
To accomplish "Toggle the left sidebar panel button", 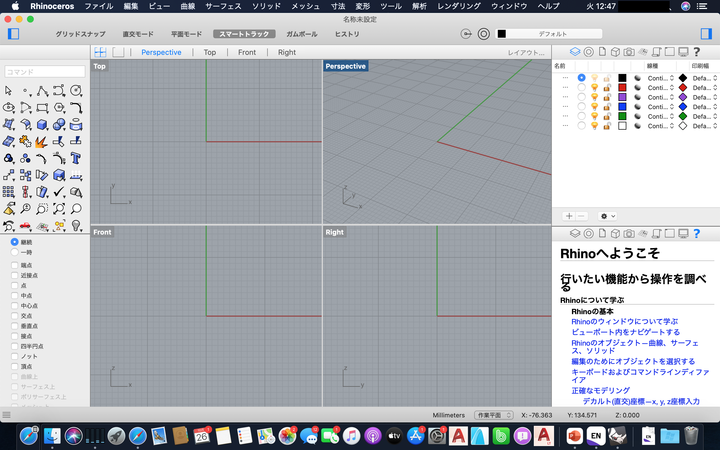I will coord(13,34).
